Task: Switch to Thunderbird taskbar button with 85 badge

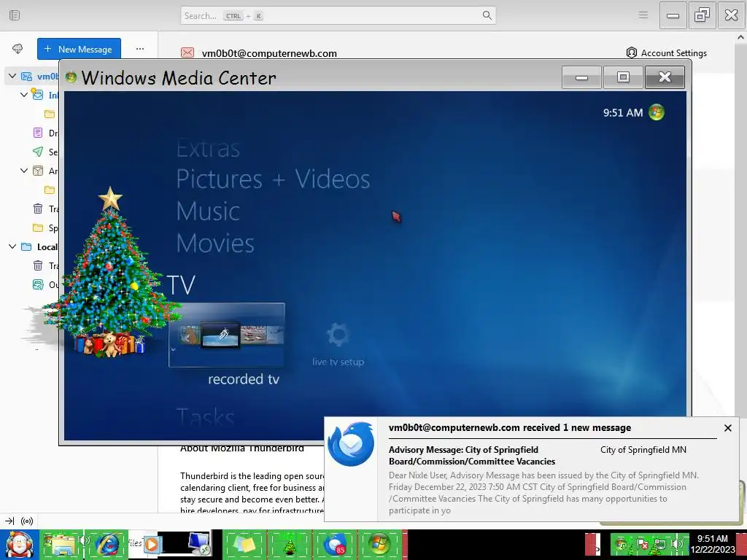Action: tap(335, 544)
